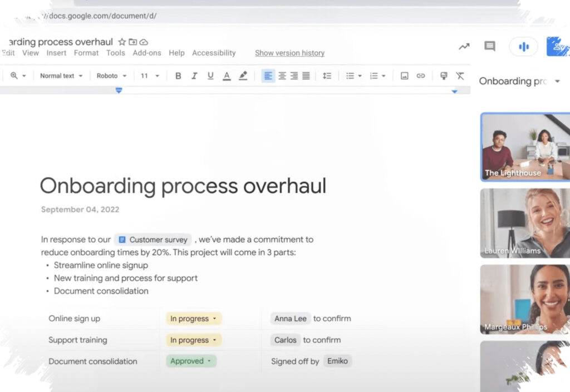This screenshot has height=392, width=570.
Task: Open the line spacing options
Action: pos(327,76)
